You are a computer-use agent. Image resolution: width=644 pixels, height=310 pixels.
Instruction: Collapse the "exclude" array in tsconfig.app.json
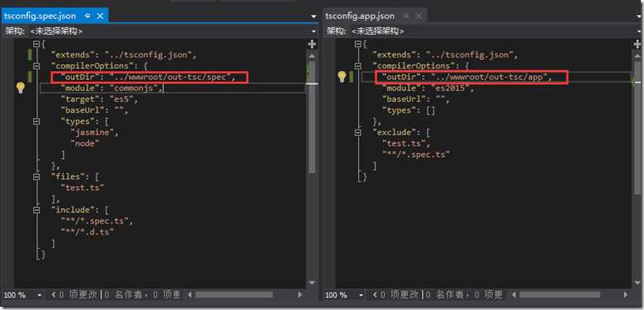pos(358,132)
